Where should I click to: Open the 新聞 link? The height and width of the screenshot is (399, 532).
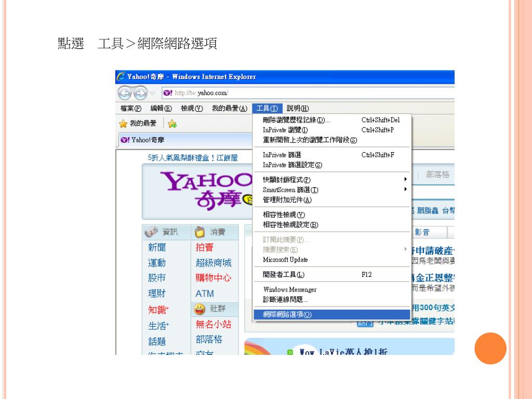click(x=157, y=247)
